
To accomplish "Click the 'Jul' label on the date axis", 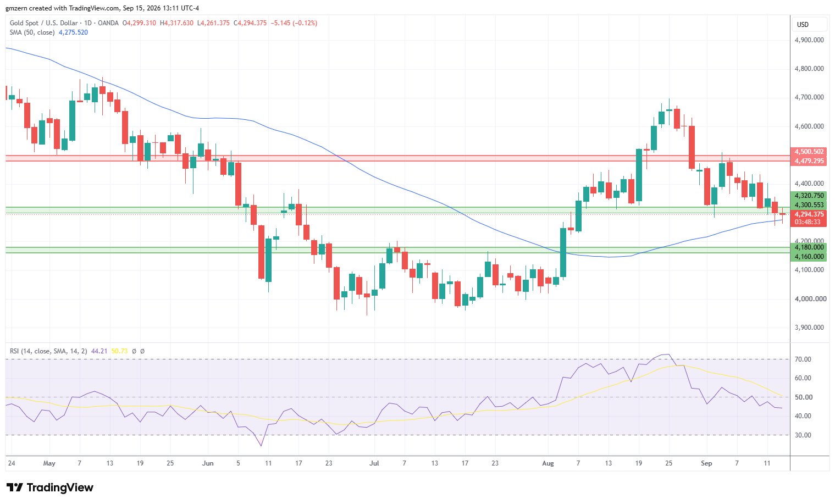I will [374, 463].
